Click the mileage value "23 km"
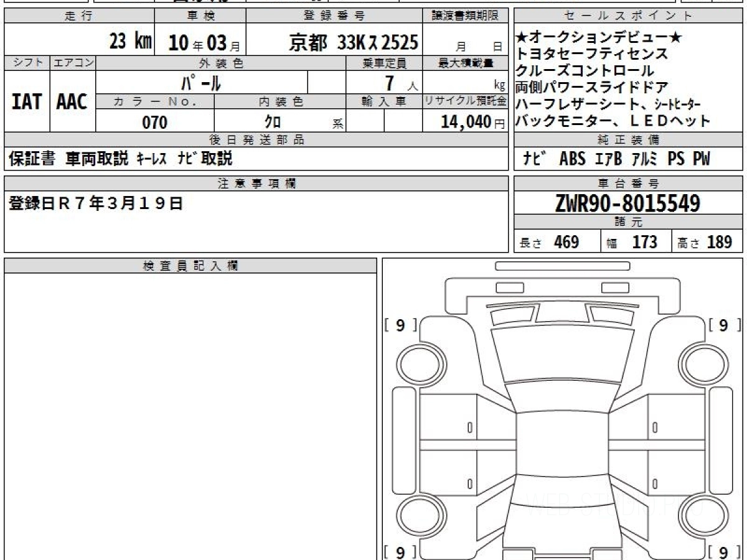Screen dimensions: 747x560 click(x=131, y=42)
